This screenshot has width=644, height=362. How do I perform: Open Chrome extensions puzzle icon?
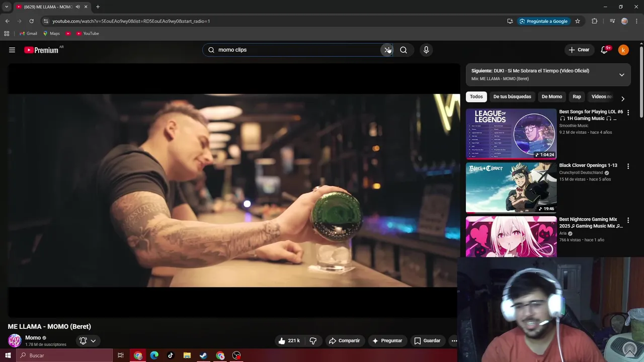click(x=595, y=21)
